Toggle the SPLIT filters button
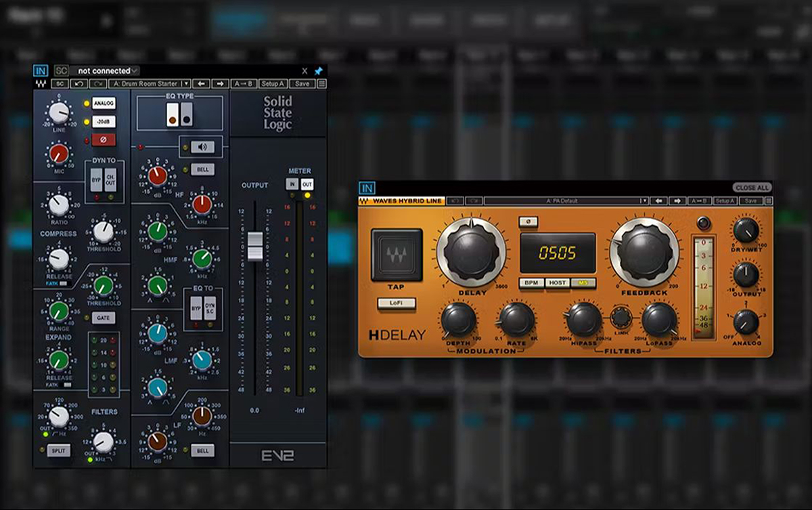Screen dimensions: 812x510 coord(58,450)
